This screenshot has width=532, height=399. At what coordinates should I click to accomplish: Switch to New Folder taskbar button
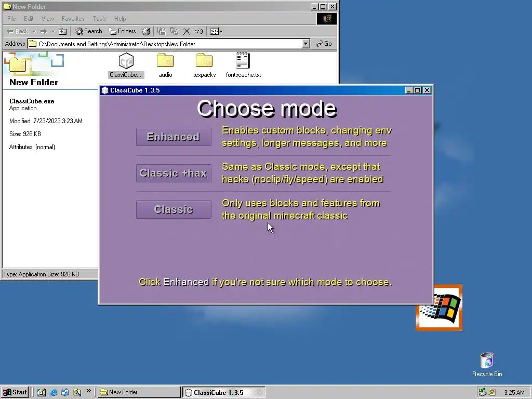139,392
